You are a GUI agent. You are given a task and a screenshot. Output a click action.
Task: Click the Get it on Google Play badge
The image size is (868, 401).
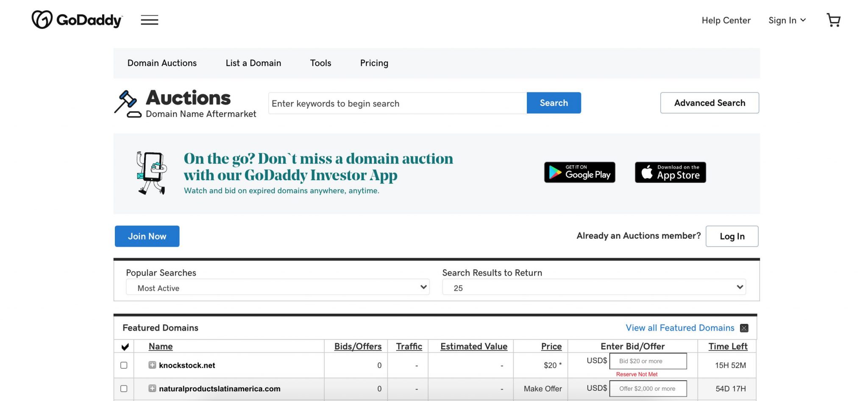pos(579,172)
